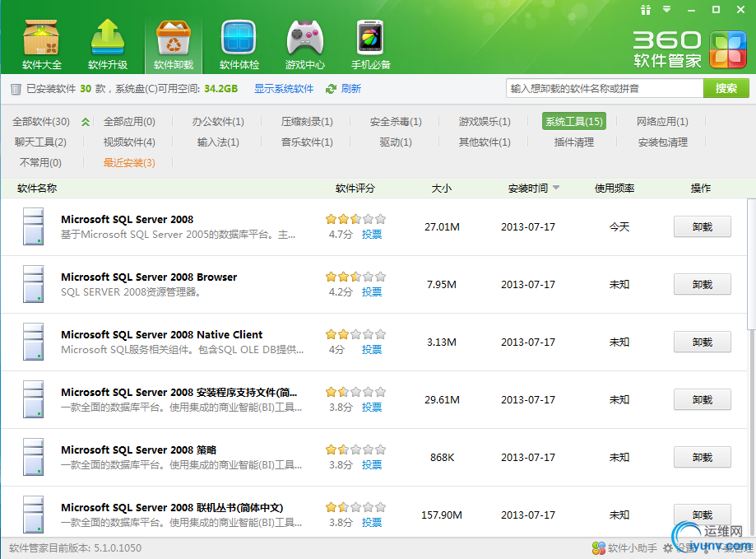Select the 游戏娱乐(1) category
Image resolution: width=756 pixels, height=559 pixels.
point(485,122)
